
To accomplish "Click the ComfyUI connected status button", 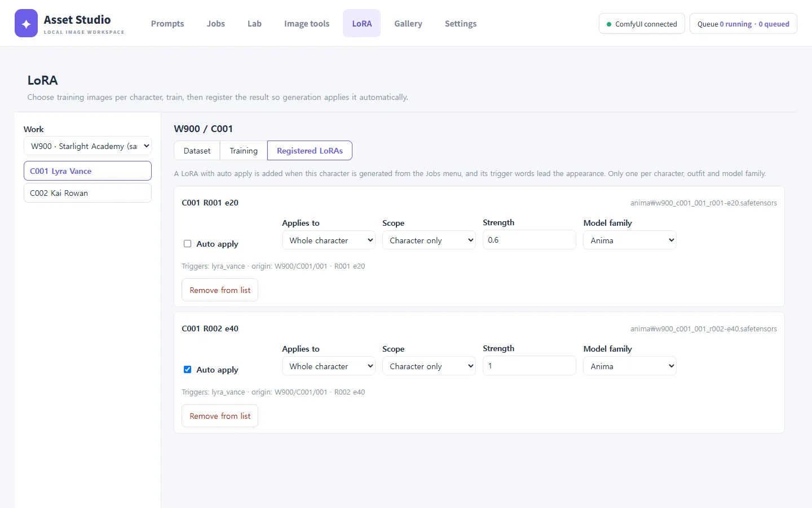I will (642, 24).
